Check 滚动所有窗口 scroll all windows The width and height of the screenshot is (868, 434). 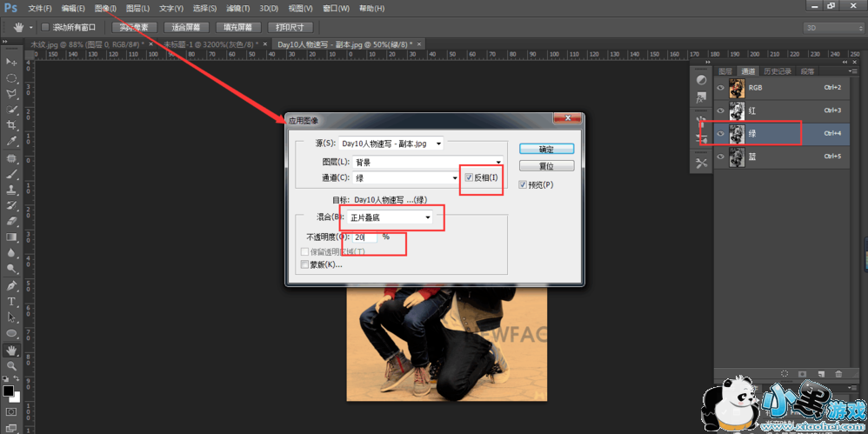click(x=45, y=27)
